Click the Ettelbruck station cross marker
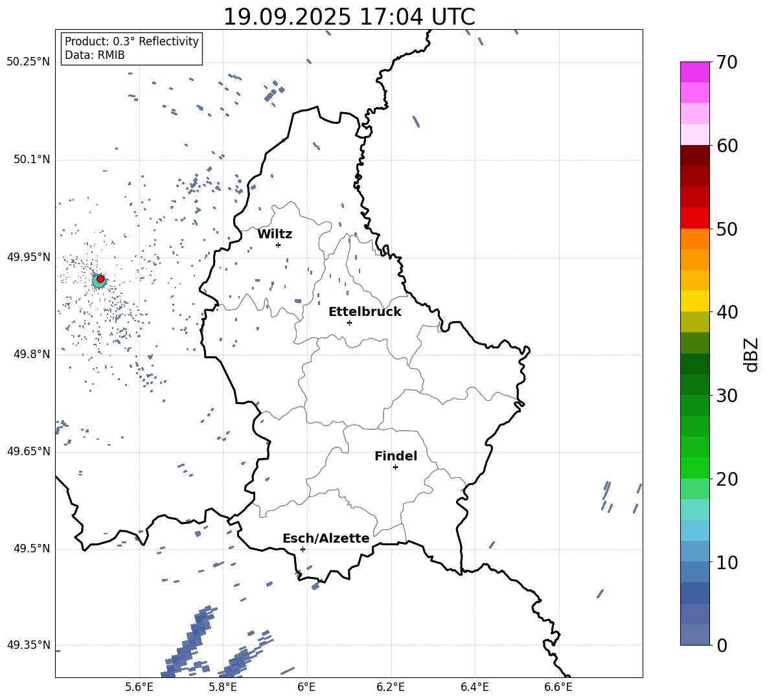767x700 pixels. pyautogui.click(x=349, y=322)
